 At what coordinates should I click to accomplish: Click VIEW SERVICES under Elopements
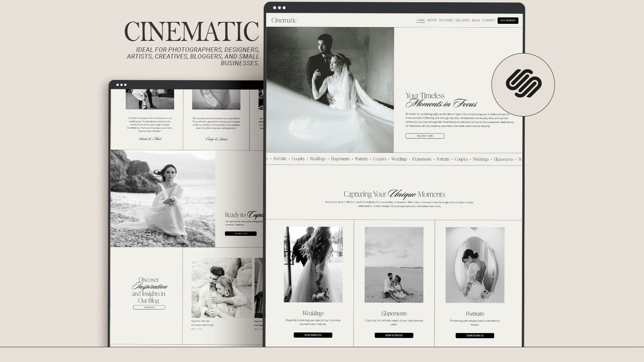(394, 335)
